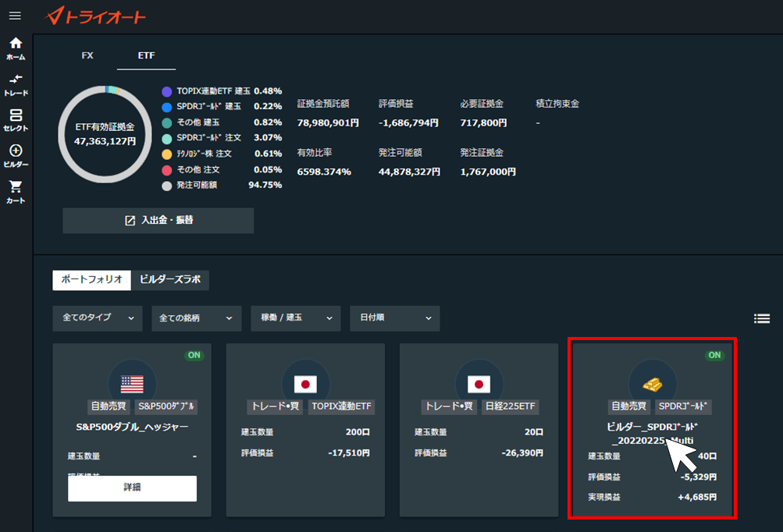
Task: Click the US flag icon
Action: 133,384
